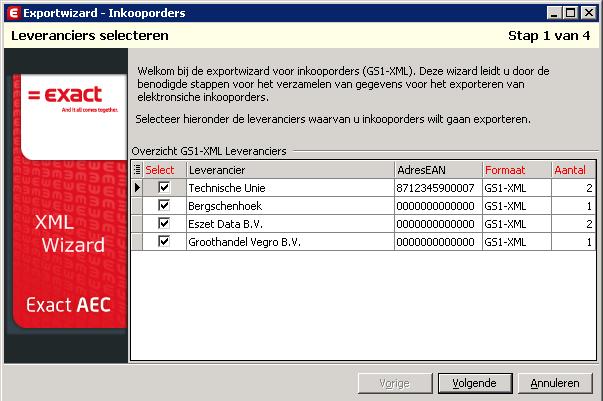Viewport: 603px width, 401px height.
Task: Click the disabled Vorige button
Action: 395,383
